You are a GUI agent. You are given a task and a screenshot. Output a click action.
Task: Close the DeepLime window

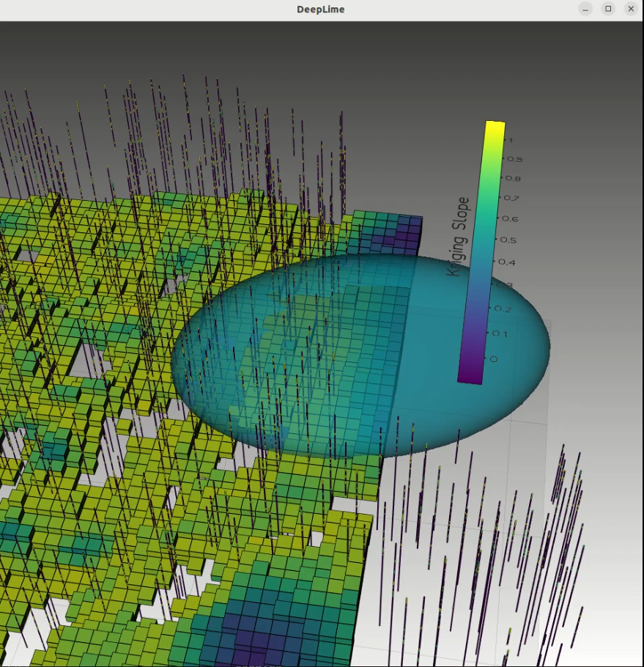point(631,9)
